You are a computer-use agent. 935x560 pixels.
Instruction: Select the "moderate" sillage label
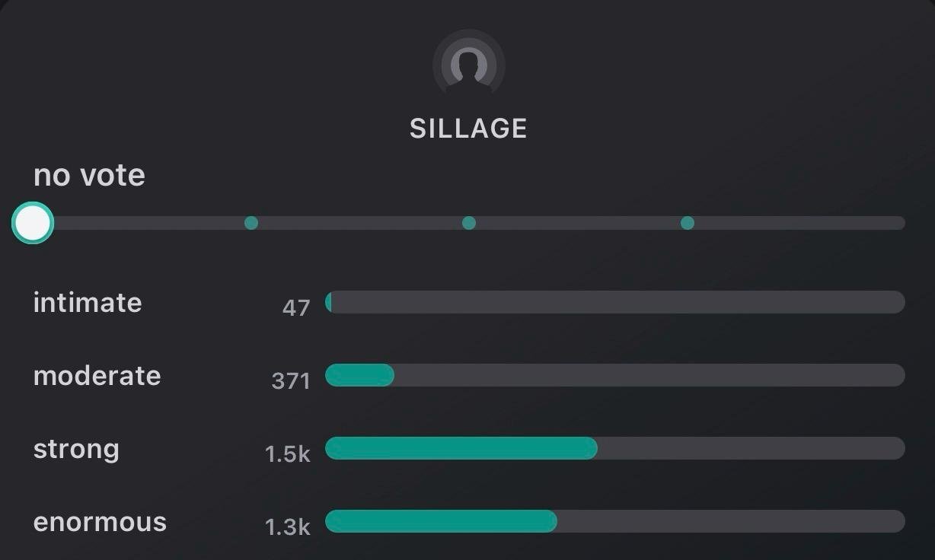point(97,375)
